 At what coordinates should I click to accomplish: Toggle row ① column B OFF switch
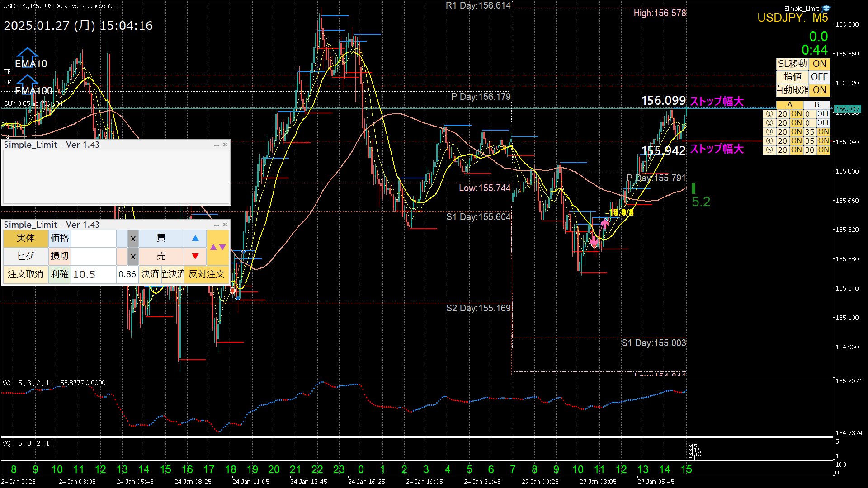(823, 114)
